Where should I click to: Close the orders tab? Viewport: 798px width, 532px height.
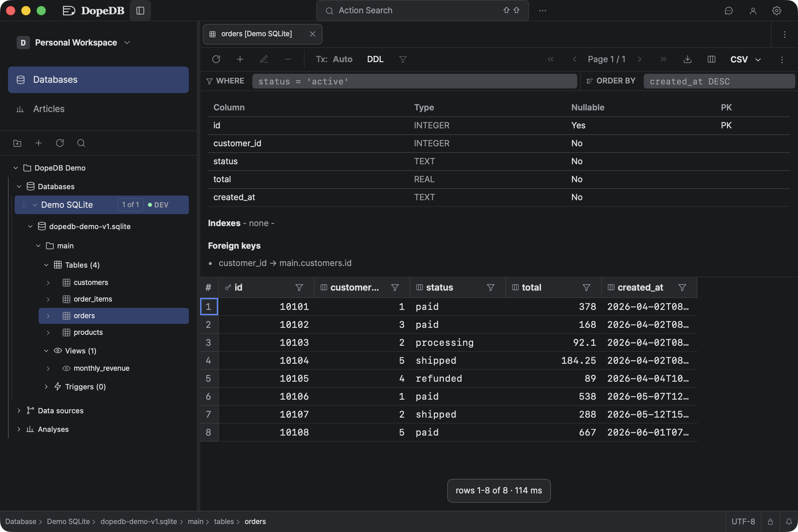313,34
